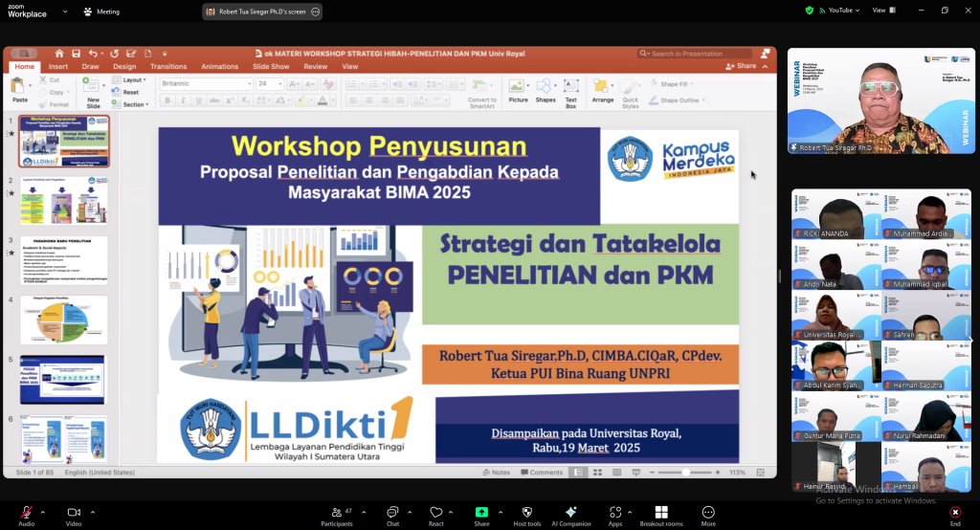The width and height of the screenshot is (980, 530).
Task: Launch the AI Companion
Action: tap(571, 514)
